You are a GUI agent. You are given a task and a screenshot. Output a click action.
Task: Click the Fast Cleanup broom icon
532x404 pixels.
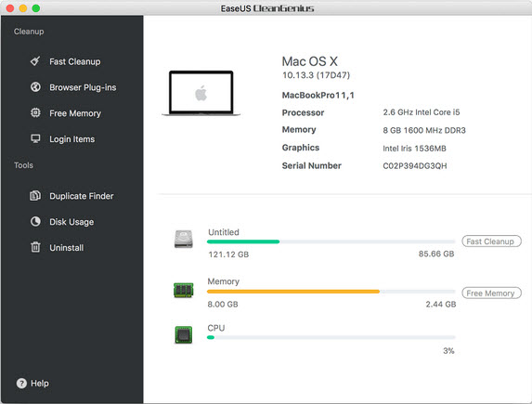click(35, 61)
